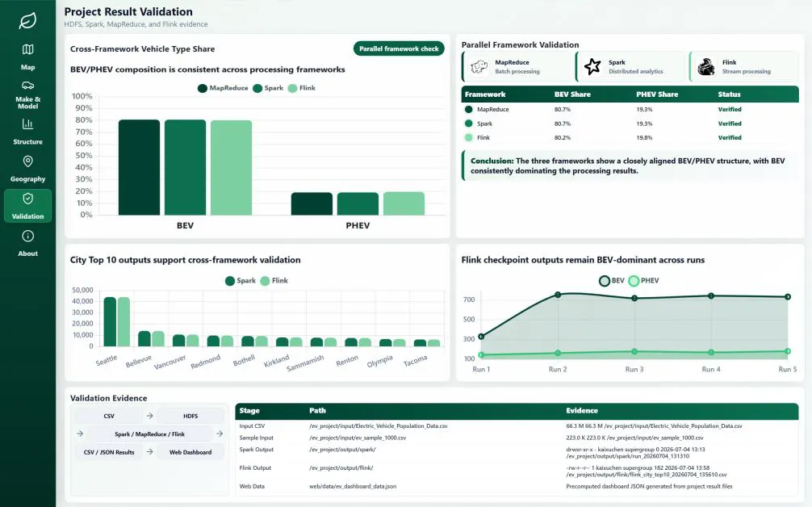Select the Validation shield icon
Image resolution: width=812 pixels, height=507 pixels.
point(28,199)
